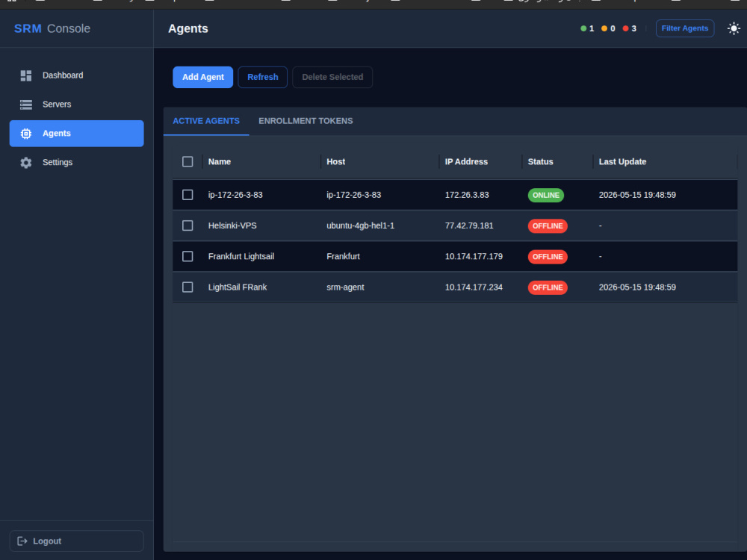The width and height of the screenshot is (747, 560).
Task: Click the ONLINE status badge
Action: click(x=546, y=195)
